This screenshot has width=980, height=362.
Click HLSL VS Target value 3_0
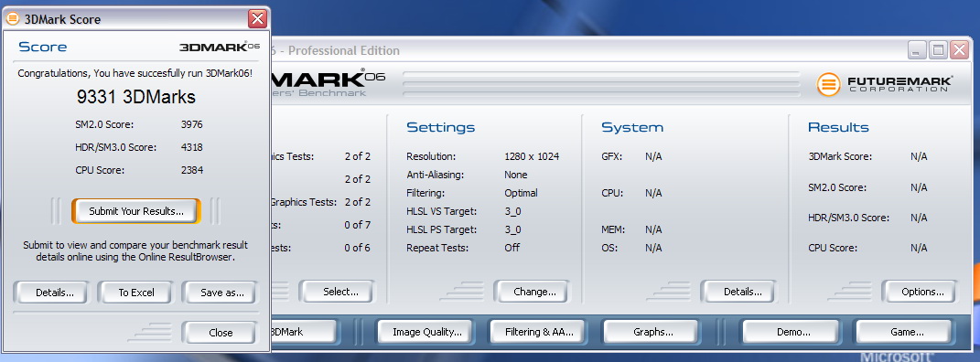point(512,211)
